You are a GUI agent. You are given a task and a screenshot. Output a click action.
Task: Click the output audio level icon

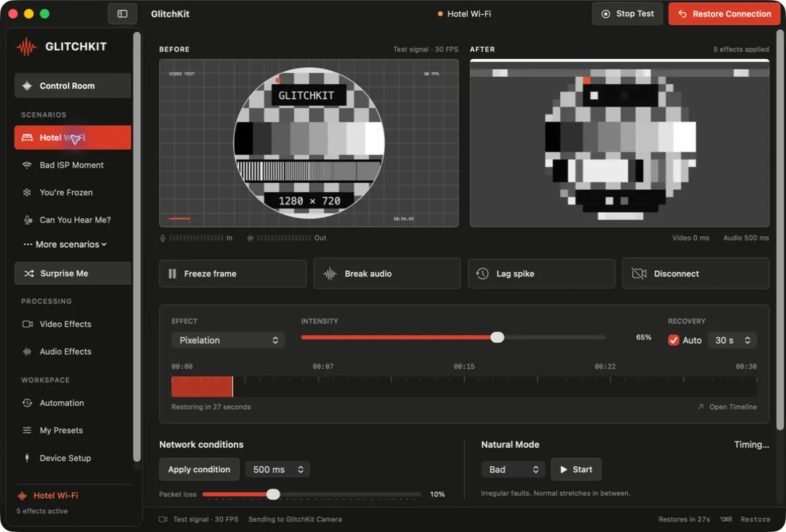[250, 238]
